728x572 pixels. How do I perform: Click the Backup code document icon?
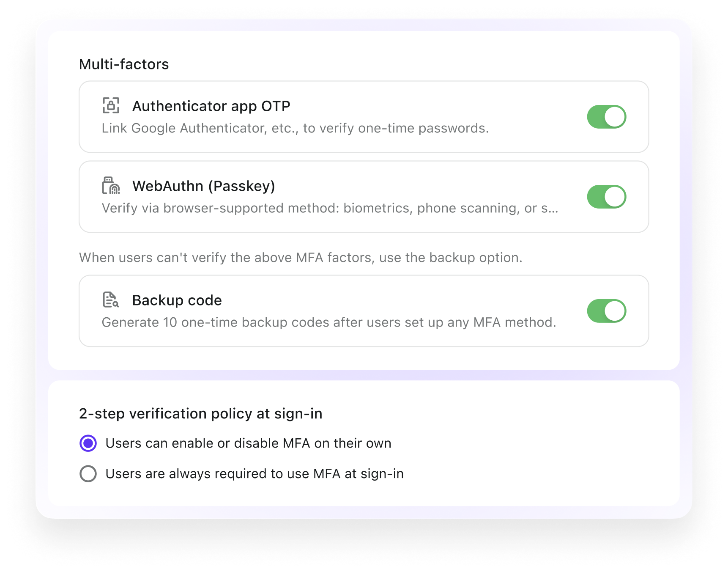[111, 300]
